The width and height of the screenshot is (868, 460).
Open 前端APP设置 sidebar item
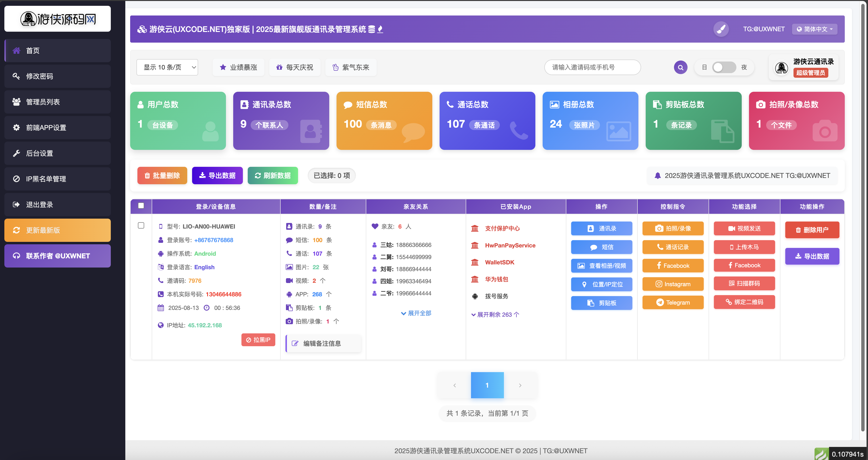[x=58, y=128]
